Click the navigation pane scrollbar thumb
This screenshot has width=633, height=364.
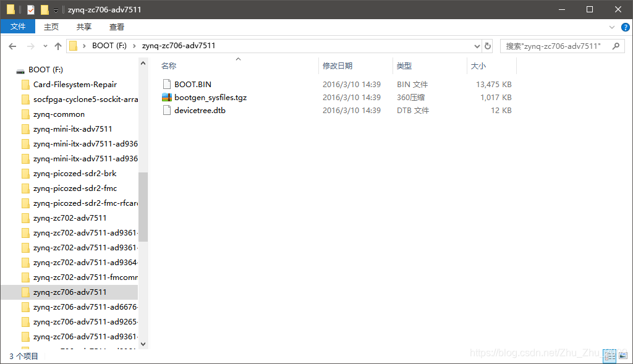pos(143,206)
